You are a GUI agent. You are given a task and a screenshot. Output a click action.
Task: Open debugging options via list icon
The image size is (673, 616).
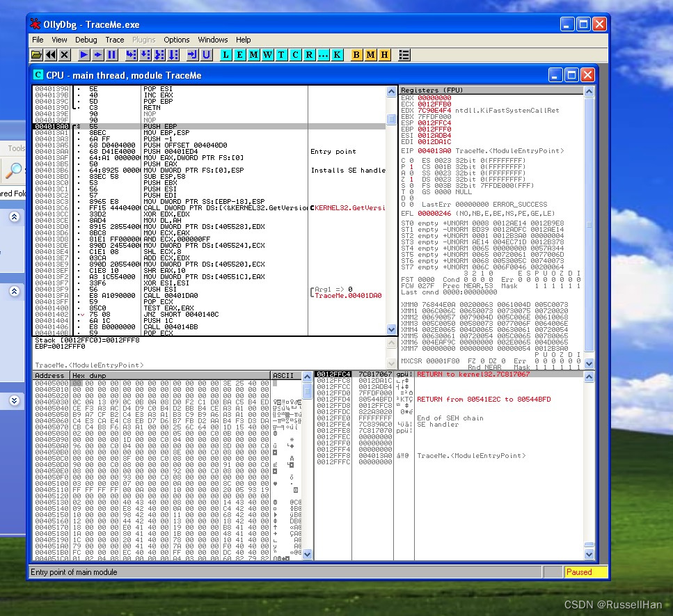point(404,55)
